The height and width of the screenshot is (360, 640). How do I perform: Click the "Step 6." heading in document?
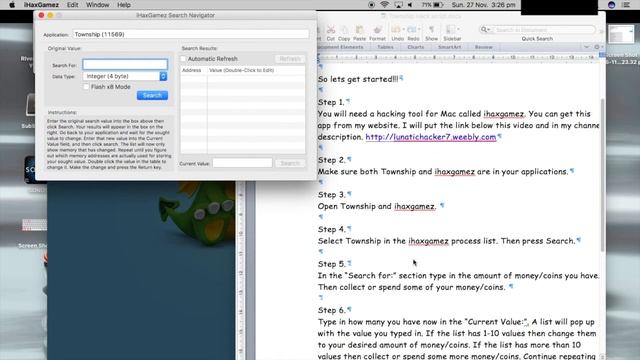332,310
